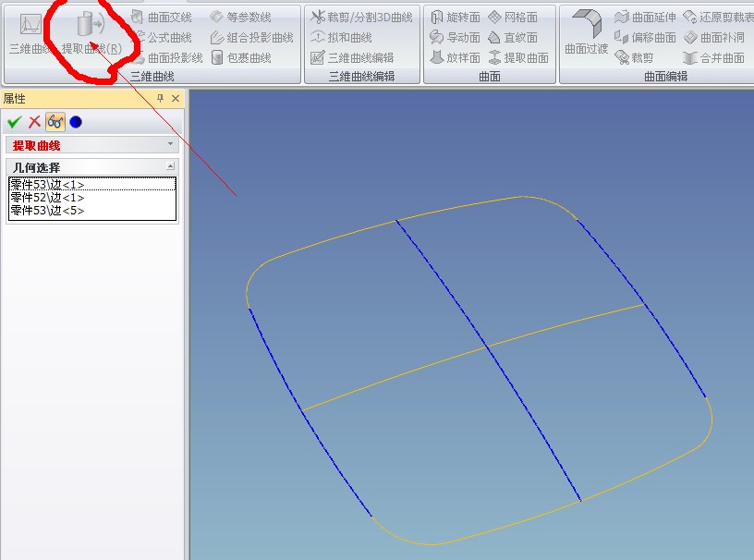Select list entry 零件53\边<1>
The image size is (754, 560).
coord(92,185)
